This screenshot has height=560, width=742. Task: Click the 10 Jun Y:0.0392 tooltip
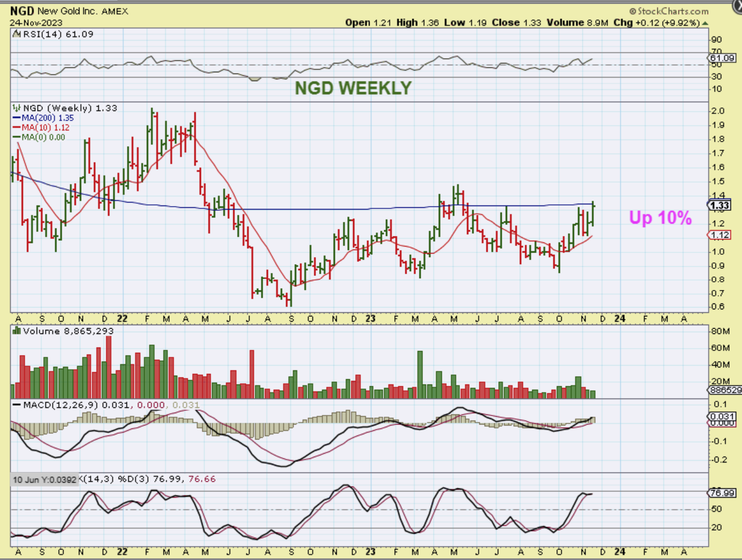[45, 480]
